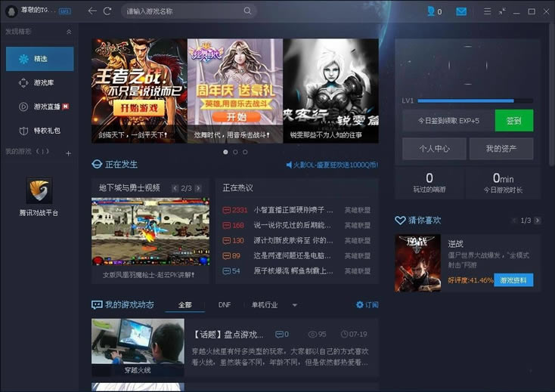The height and width of the screenshot is (392, 555).
Task: Go back with the left arrow icon
Action: coord(92,11)
